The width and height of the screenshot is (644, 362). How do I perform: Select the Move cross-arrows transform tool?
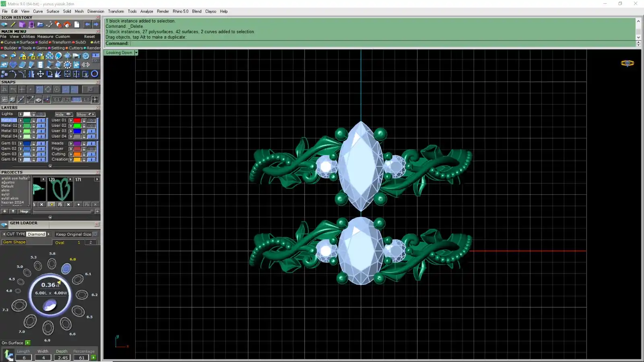tap(40, 74)
